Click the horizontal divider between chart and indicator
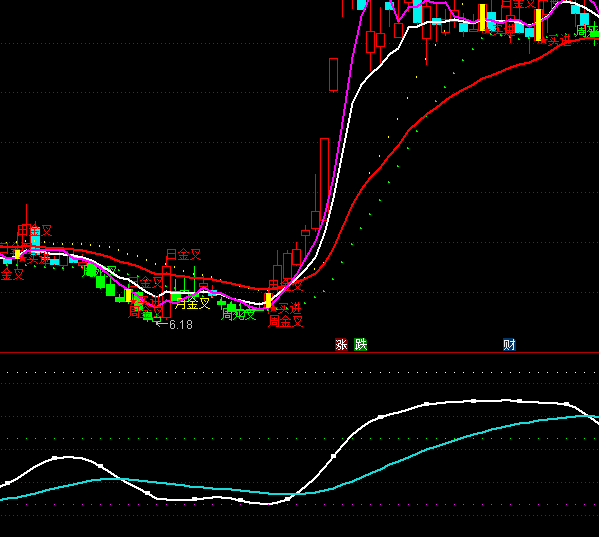 tap(300, 353)
